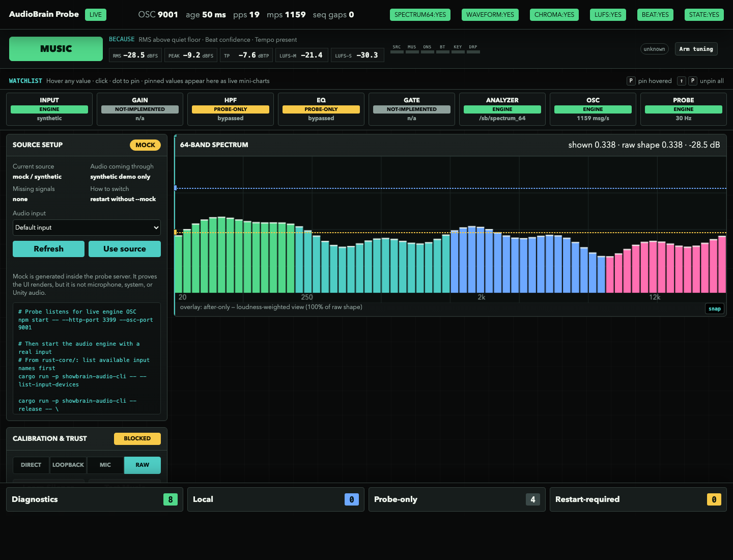Click the Local count badge 0
Viewport: 733px width, 560px height.
352,499
